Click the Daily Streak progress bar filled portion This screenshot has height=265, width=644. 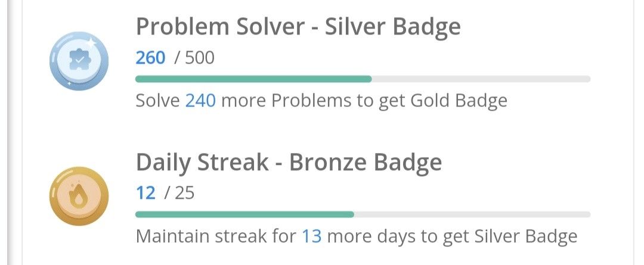pos(245,214)
